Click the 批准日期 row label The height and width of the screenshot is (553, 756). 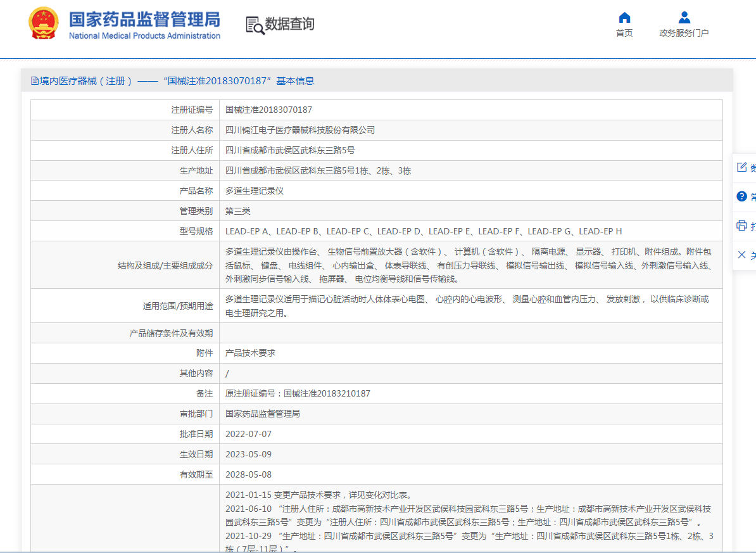pos(196,434)
